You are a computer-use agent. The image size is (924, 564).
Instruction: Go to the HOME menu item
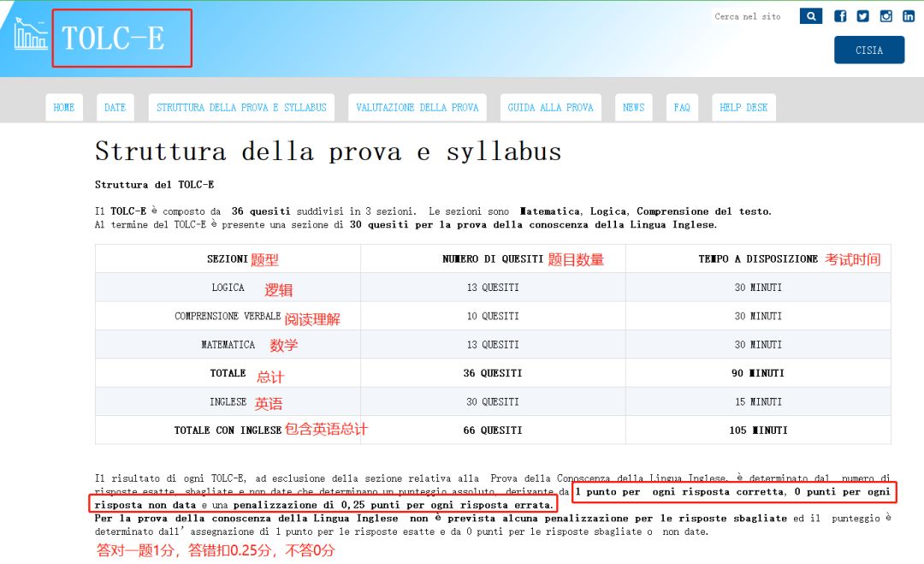64,107
